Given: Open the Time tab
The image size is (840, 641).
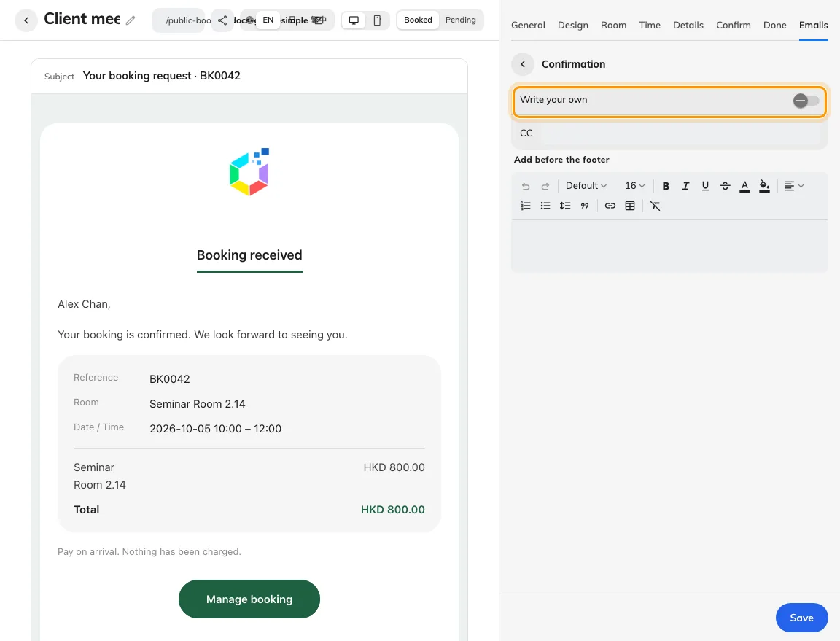Looking at the screenshot, I should tap(649, 26).
